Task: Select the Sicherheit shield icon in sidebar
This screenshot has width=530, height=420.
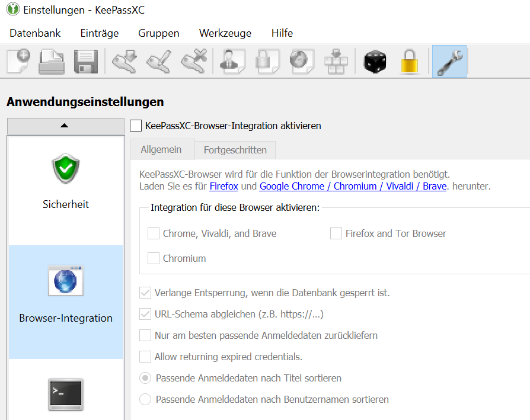Action: pos(66,168)
